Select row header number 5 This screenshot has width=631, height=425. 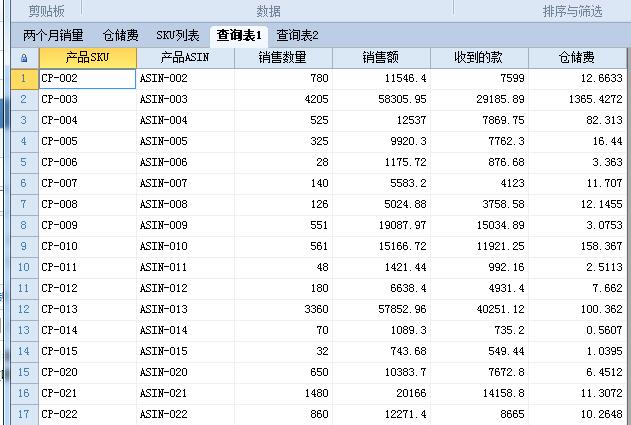[22, 141]
